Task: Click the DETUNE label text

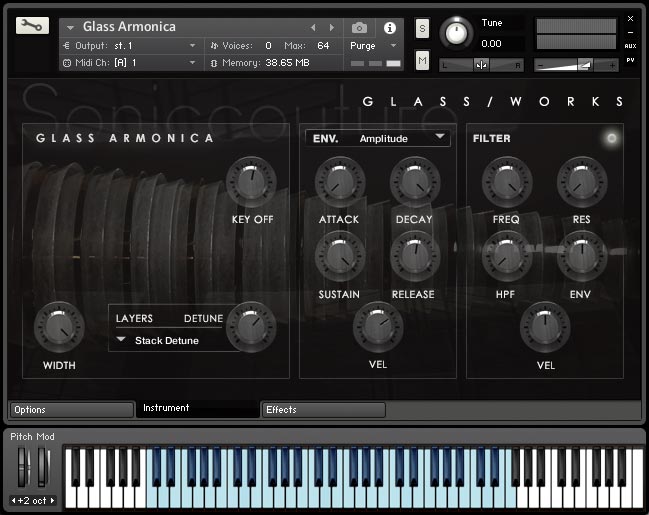Action: [203, 318]
